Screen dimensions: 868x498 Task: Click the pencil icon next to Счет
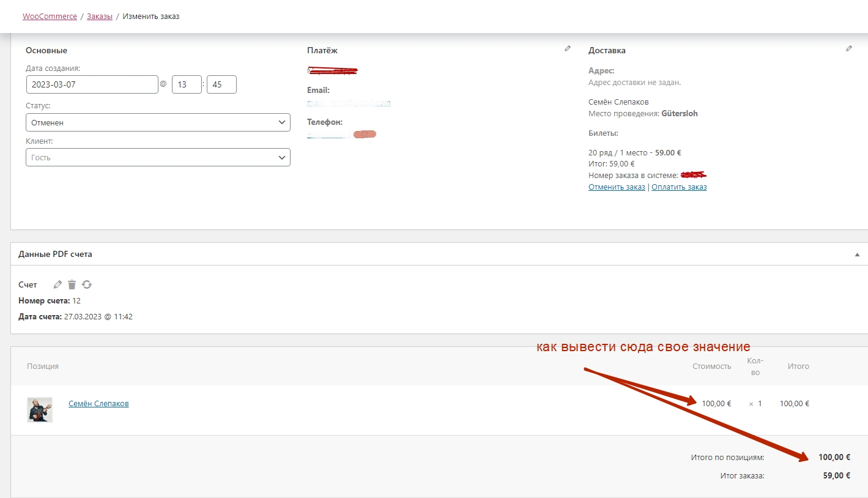pyautogui.click(x=58, y=284)
